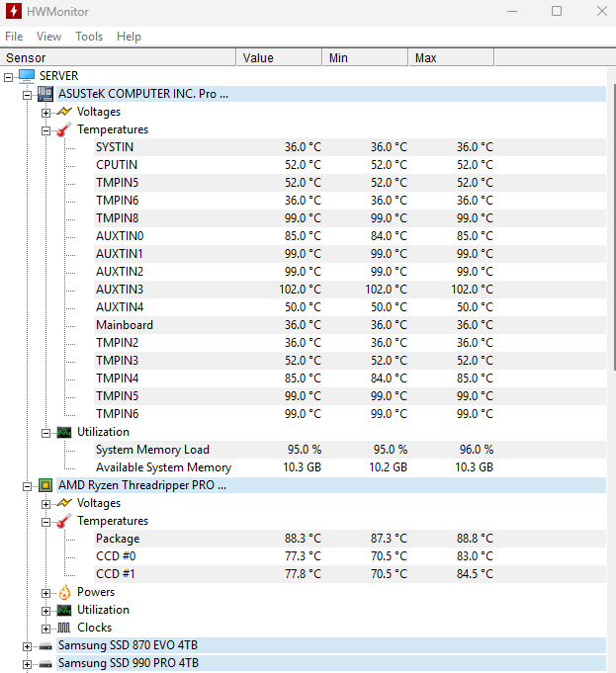Expand the Clocks node

(45, 629)
